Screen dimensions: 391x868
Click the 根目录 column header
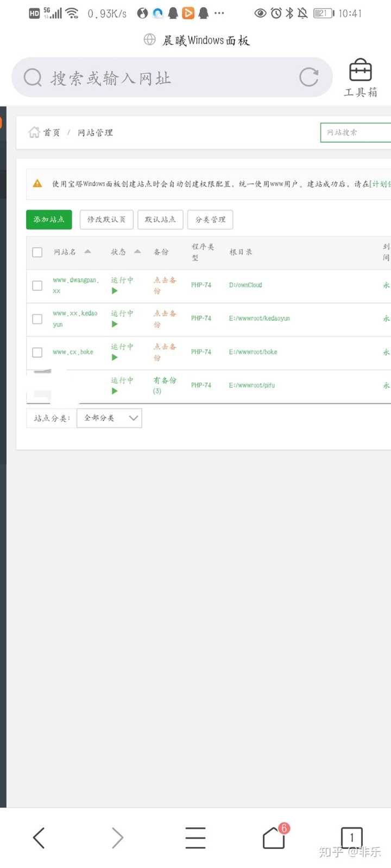click(x=241, y=252)
